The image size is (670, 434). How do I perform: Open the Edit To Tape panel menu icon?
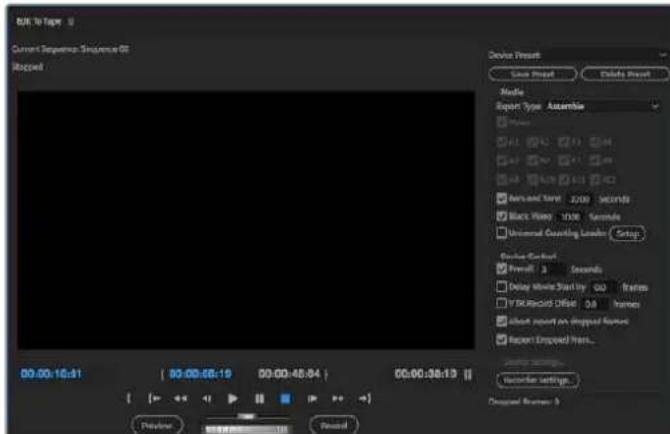tap(71, 21)
